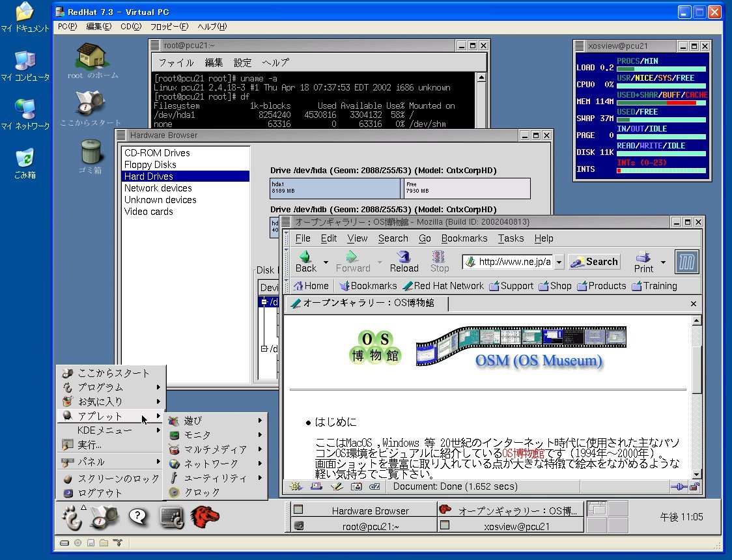Click the Back arrow icon in Mozilla
This screenshot has height=560, width=732.
pyautogui.click(x=305, y=256)
